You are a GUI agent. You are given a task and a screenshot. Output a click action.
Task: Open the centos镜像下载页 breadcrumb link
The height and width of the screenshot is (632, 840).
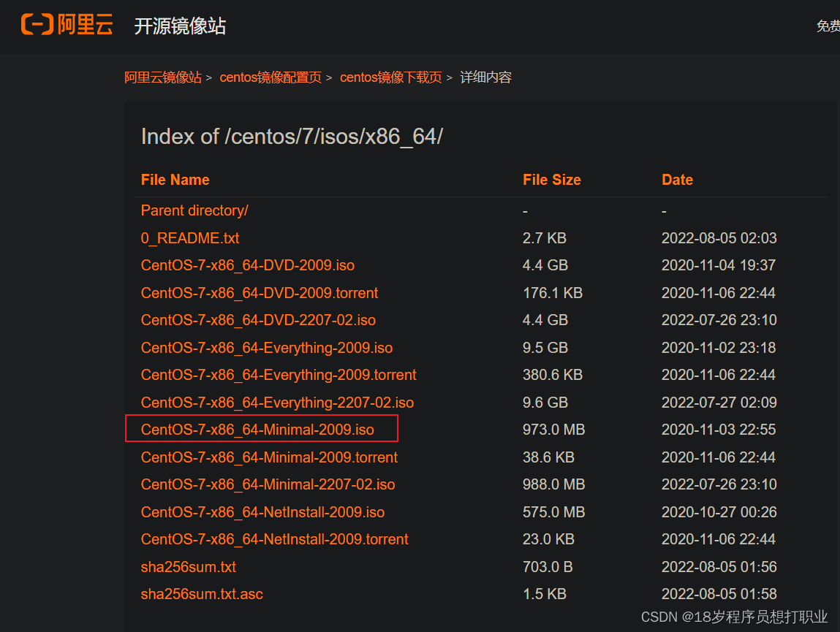coord(390,77)
